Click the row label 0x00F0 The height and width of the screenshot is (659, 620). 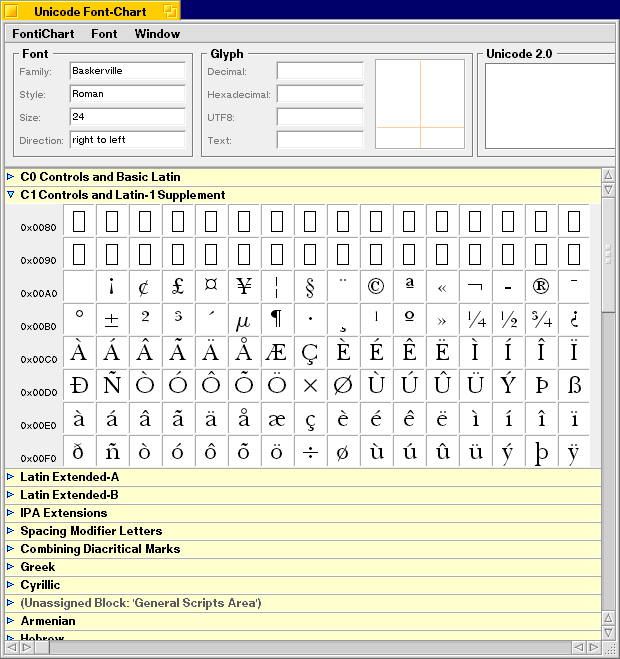[x=39, y=459]
